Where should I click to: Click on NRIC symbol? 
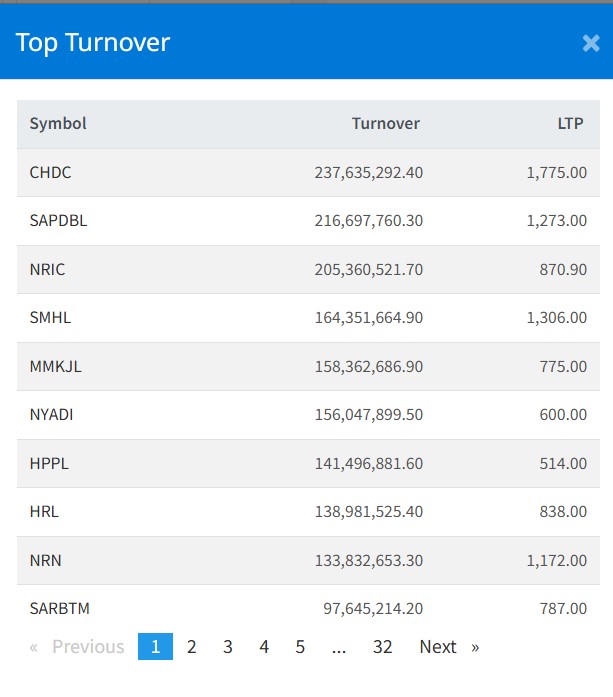pos(47,270)
